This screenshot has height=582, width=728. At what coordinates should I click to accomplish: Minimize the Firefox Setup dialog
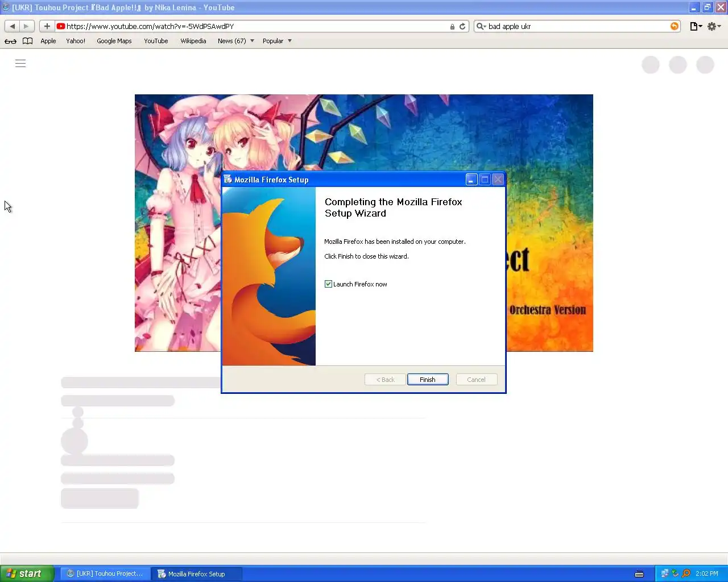[471, 180]
